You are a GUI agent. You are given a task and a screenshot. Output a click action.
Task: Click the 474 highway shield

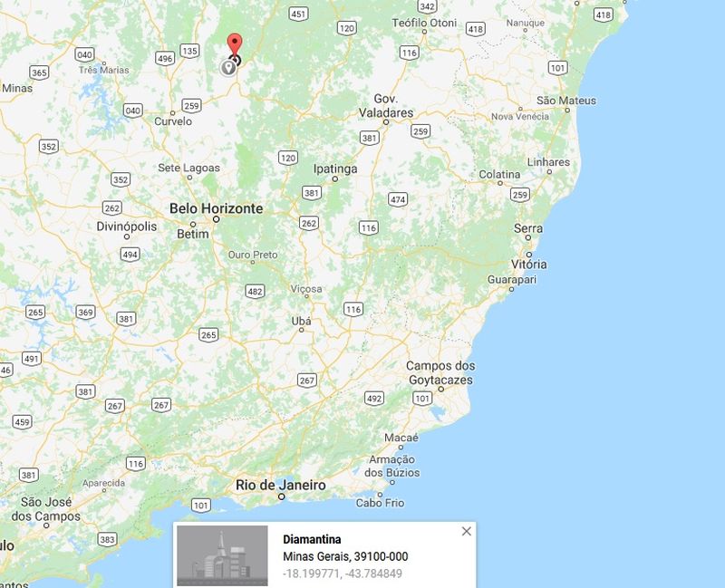[x=398, y=199]
